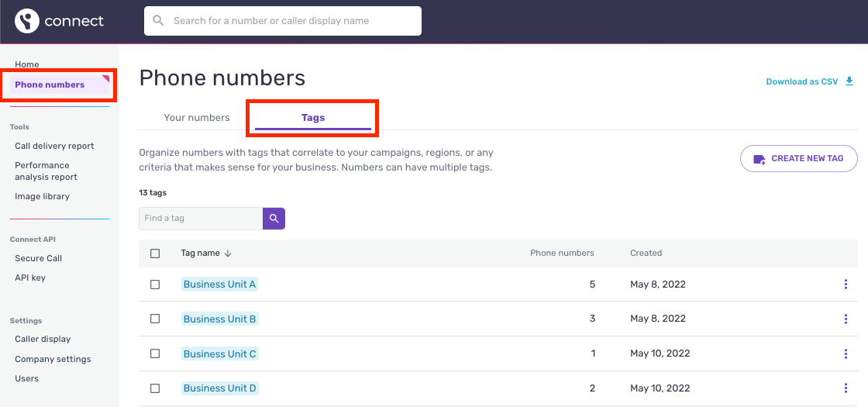Screen dimensions: 868x407
Task: Open the three-dot menu for Business Unit C
Action: [x=846, y=354]
